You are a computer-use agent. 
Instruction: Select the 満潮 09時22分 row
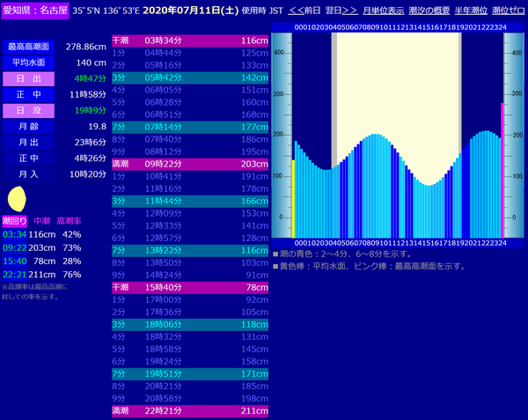[x=190, y=163]
